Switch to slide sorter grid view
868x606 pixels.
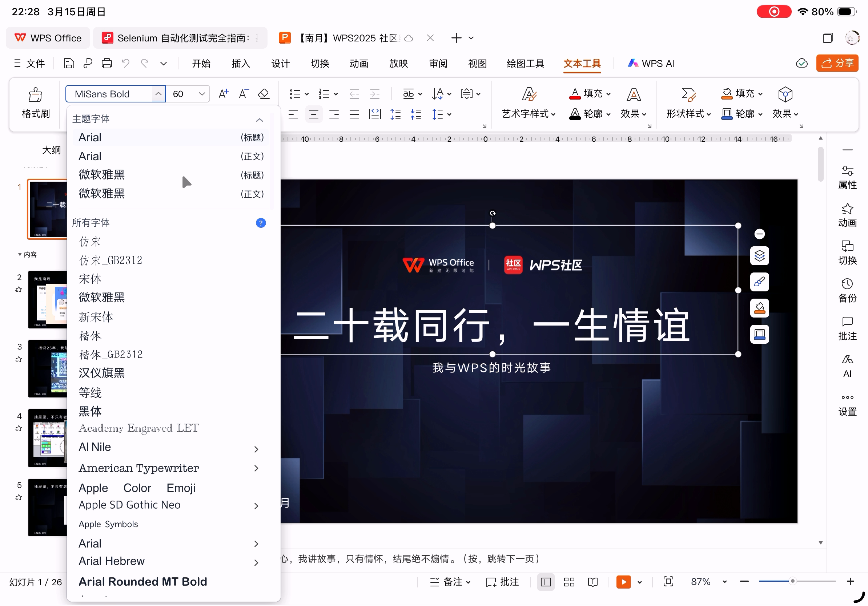pyautogui.click(x=568, y=582)
